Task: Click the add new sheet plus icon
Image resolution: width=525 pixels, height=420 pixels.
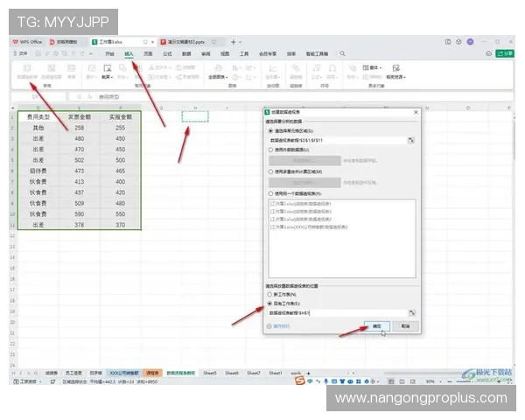Action: [x=309, y=373]
